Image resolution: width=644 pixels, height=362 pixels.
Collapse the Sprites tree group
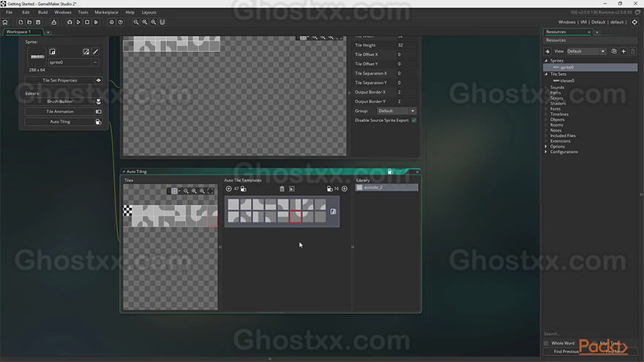click(x=546, y=61)
